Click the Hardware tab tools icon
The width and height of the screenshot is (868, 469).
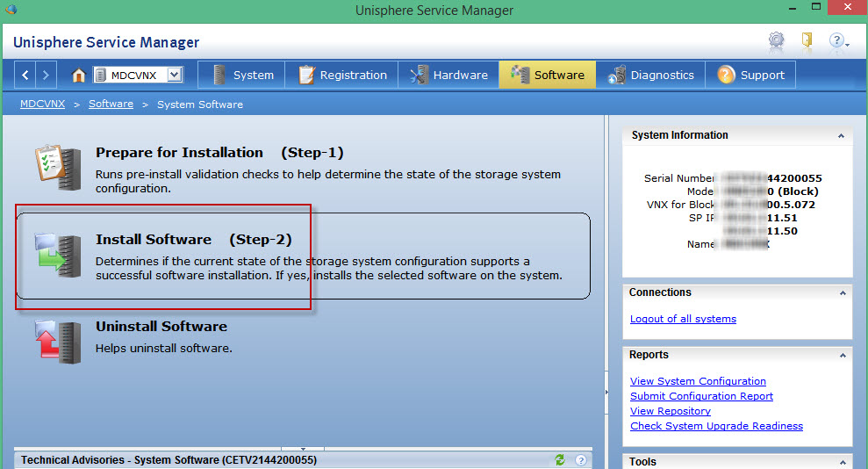(419, 75)
